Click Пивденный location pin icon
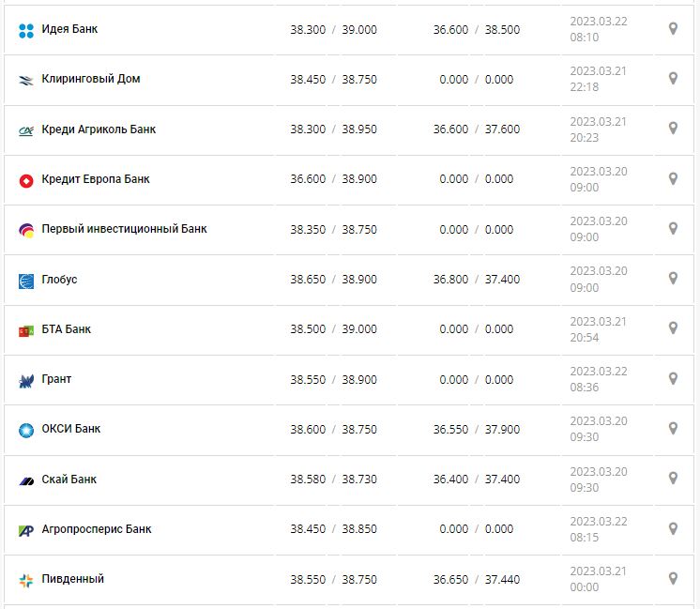This screenshot has width=700, height=609. [x=673, y=579]
